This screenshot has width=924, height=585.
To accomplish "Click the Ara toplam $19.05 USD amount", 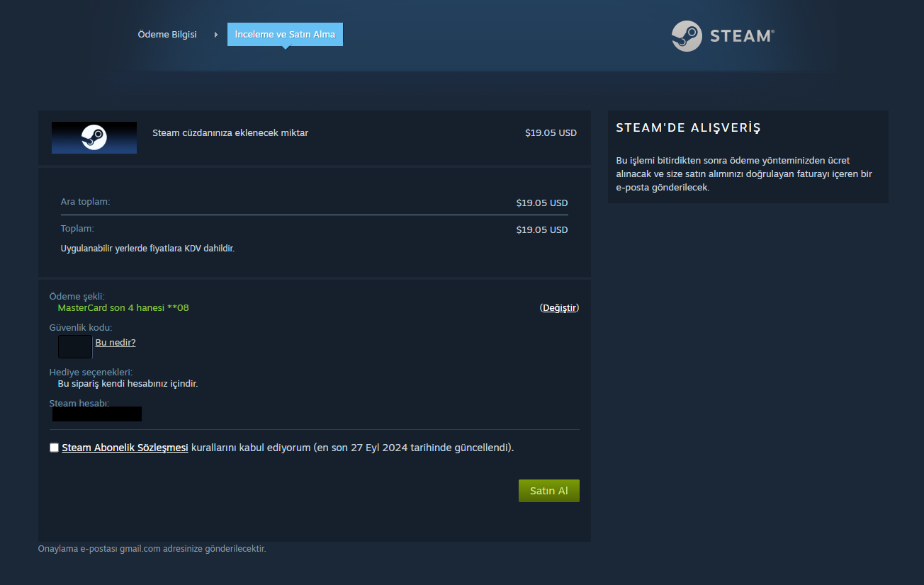I will point(542,203).
